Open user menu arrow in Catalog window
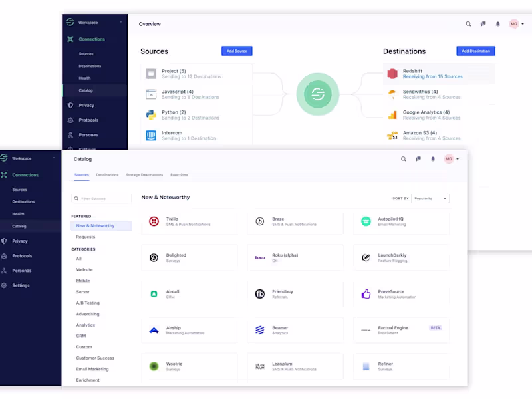The height and width of the screenshot is (399, 532). 458,159
